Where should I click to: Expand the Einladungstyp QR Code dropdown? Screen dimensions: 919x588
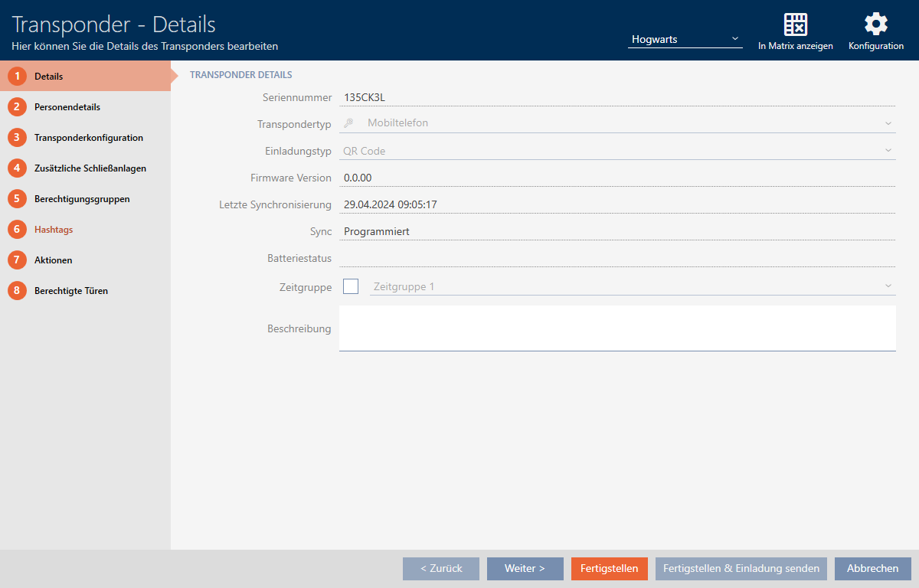click(888, 151)
